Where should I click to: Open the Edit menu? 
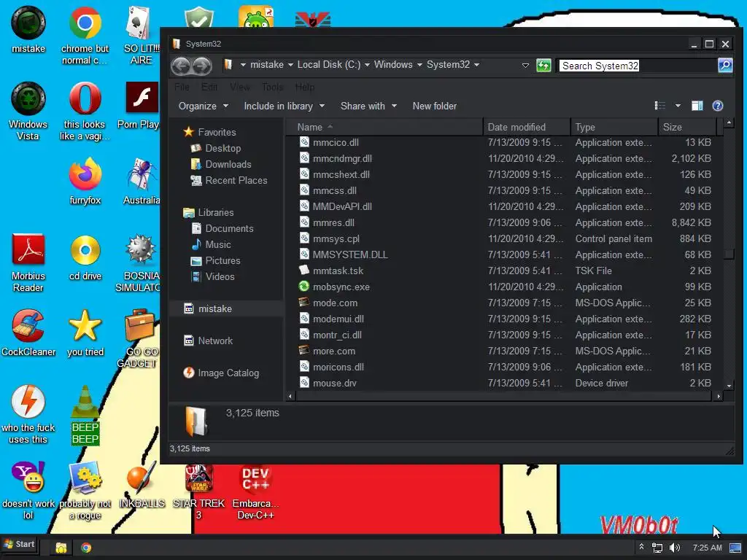click(209, 87)
